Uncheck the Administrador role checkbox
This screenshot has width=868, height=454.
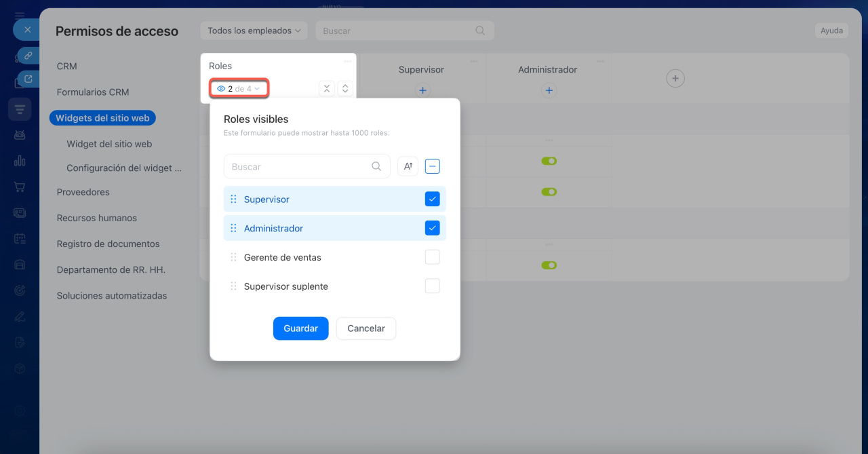[x=433, y=228]
